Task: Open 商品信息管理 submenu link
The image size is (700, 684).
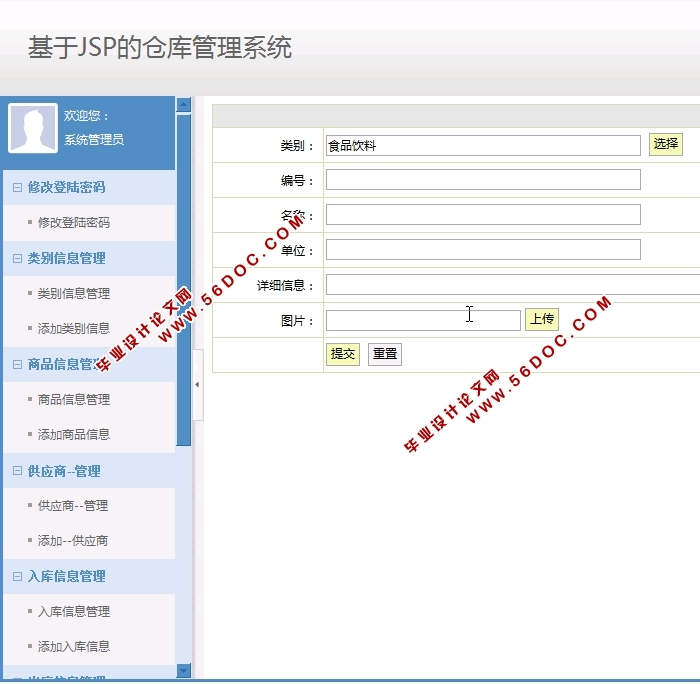Action: tap(73, 399)
